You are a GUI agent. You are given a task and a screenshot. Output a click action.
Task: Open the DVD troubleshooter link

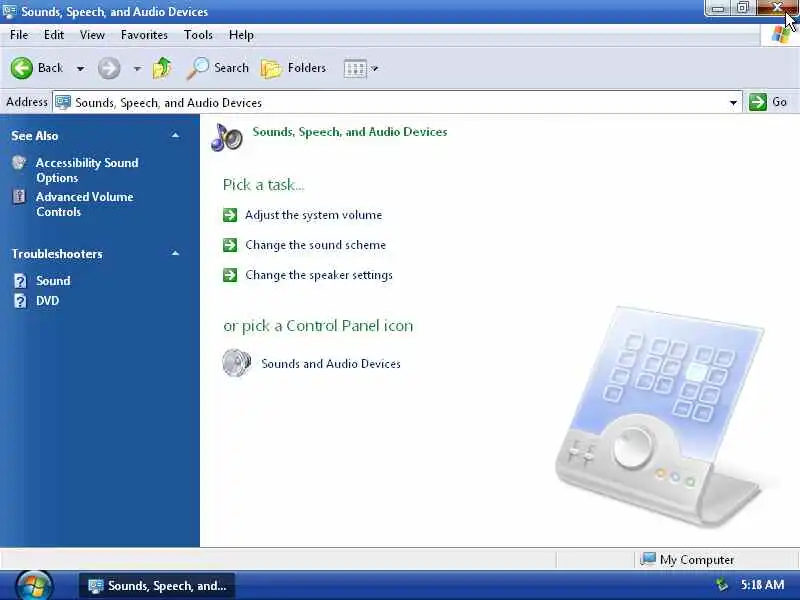pyautogui.click(x=47, y=301)
